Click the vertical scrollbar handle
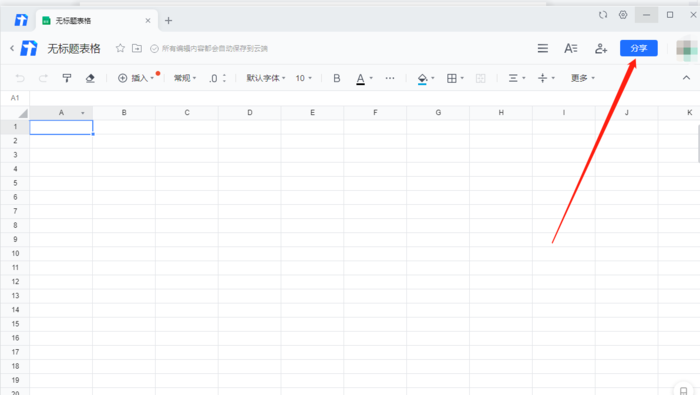700x395 pixels. point(698,143)
